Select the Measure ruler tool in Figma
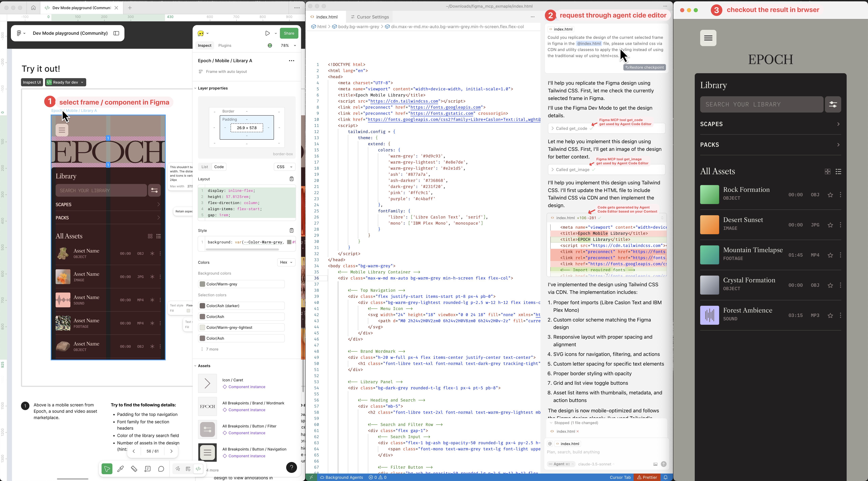Screen dimensions: 868x481 coord(134,468)
